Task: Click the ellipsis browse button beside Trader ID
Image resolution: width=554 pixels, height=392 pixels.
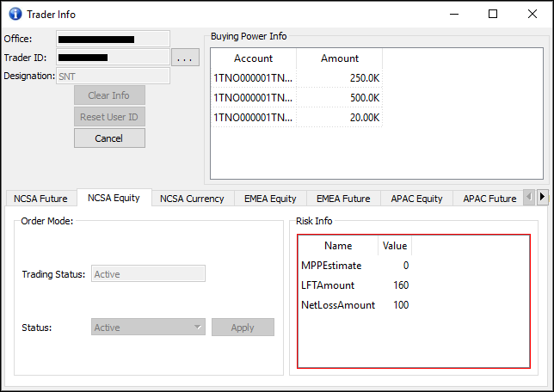Action: coord(186,58)
